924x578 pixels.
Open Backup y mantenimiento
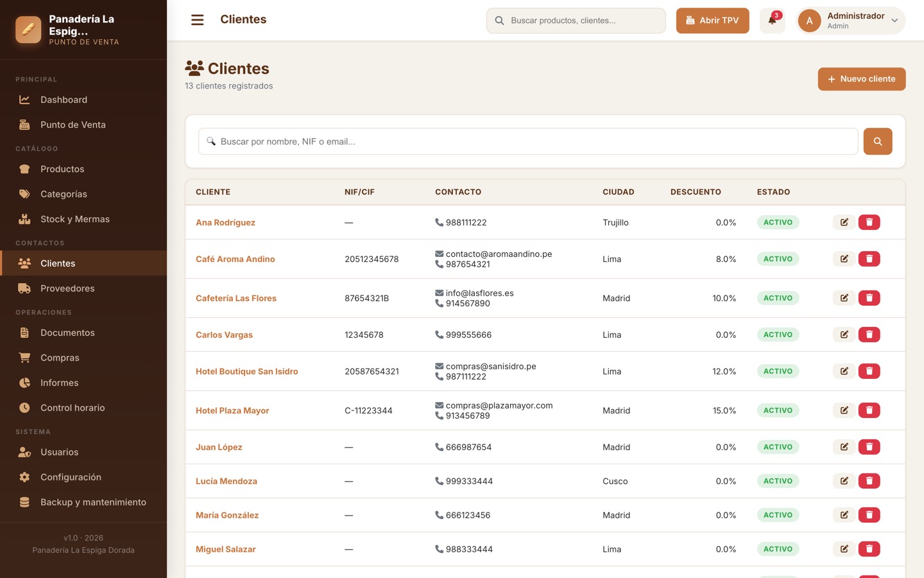click(83, 502)
